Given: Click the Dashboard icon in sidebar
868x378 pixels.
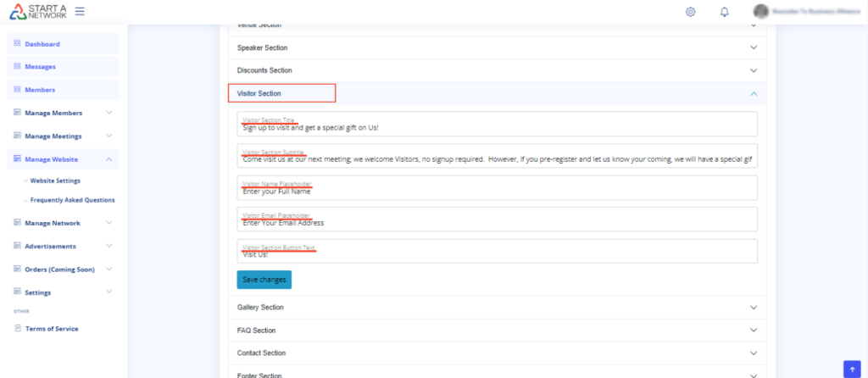Looking at the screenshot, I should click(17, 43).
